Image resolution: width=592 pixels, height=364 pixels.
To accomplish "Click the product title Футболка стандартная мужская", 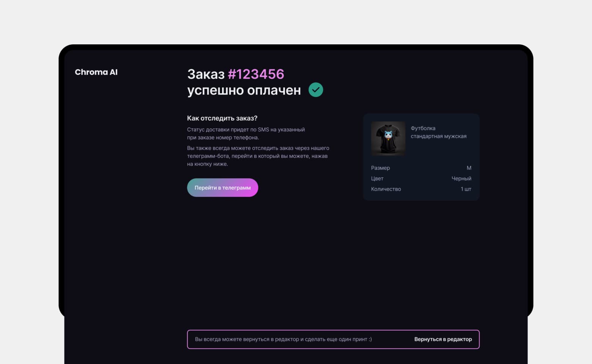I will coord(438,132).
